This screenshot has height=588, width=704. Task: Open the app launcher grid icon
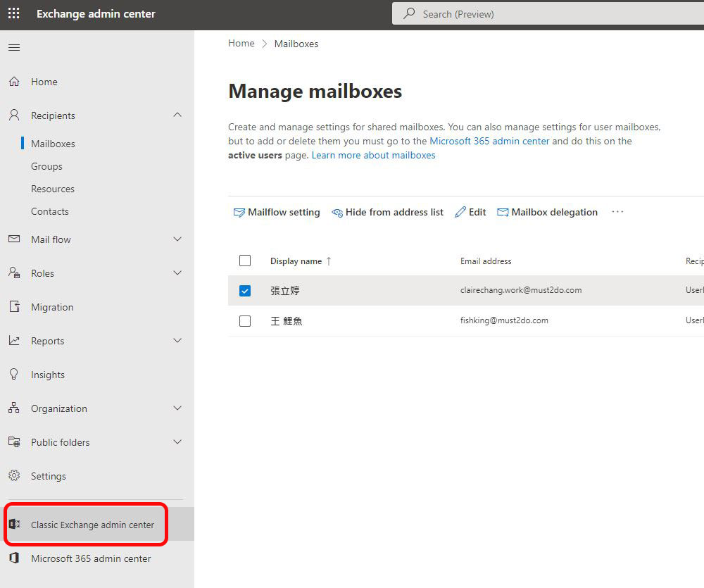coord(14,13)
